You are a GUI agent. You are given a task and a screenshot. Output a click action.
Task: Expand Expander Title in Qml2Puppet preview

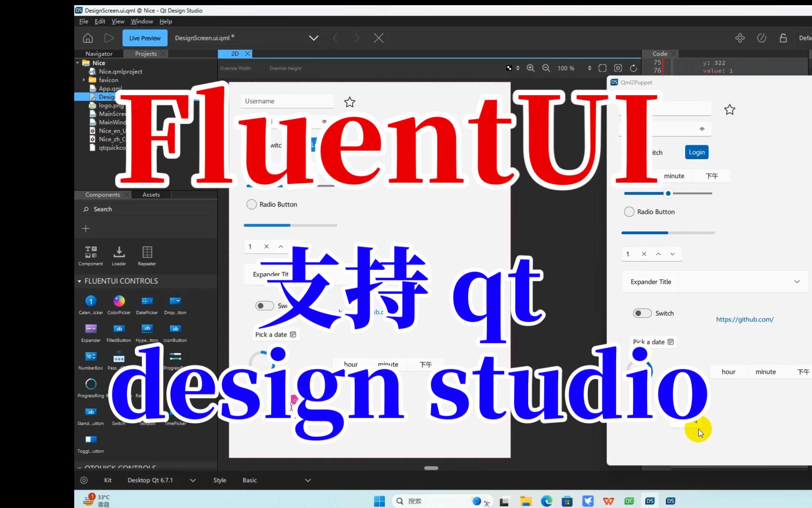[x=797, y=282]
